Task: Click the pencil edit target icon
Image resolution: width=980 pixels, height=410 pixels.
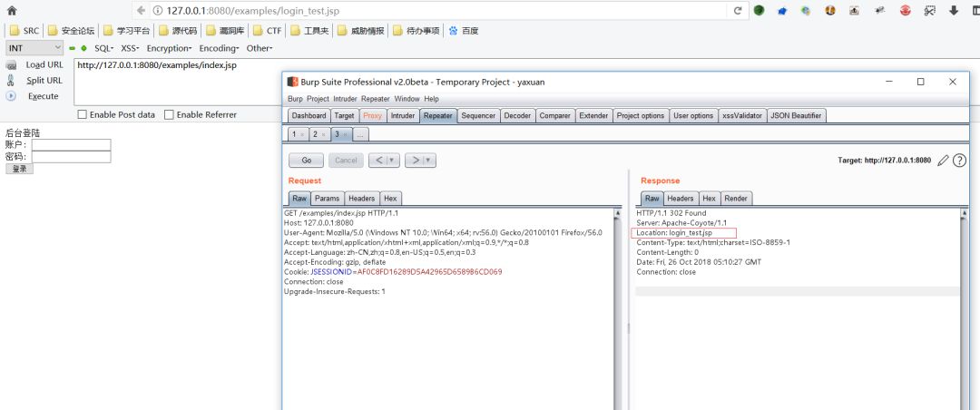Action: coord(943,161)
